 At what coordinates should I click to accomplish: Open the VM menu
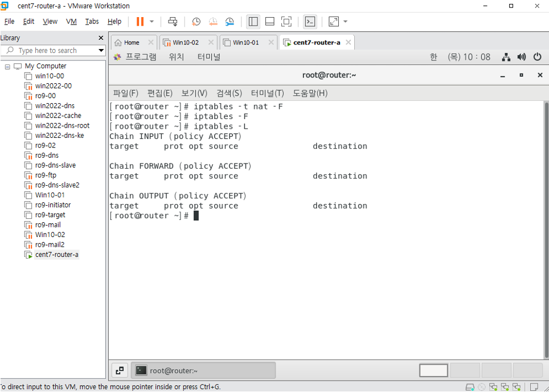[71, 22]
